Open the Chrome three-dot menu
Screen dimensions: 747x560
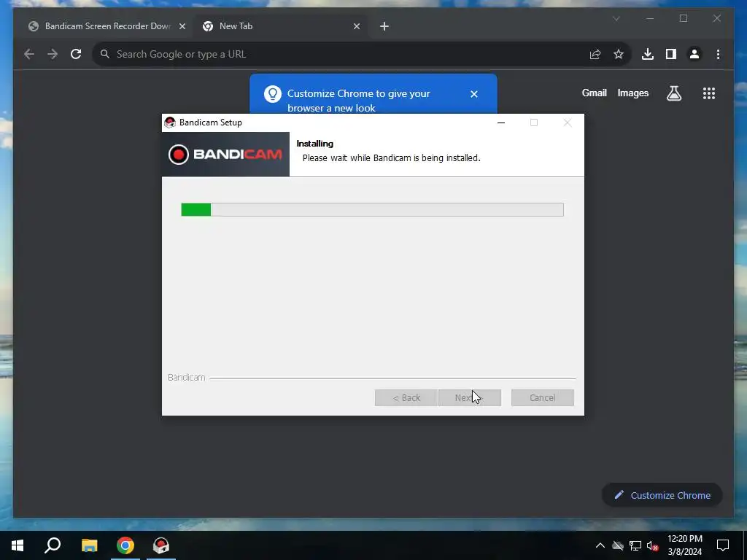pyautogui.click(x=718, y=54)
